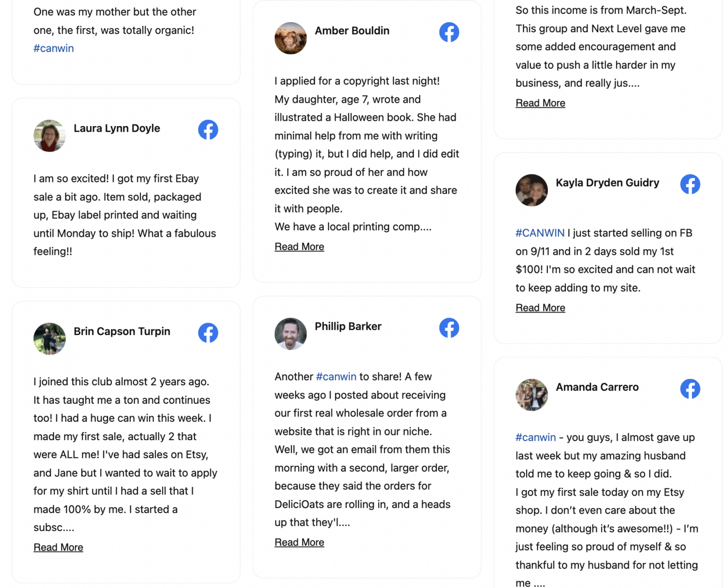Click #canwin hashtag in Phillip Barker's post
This screenshot has height=588, width=728.
[336, 377]
